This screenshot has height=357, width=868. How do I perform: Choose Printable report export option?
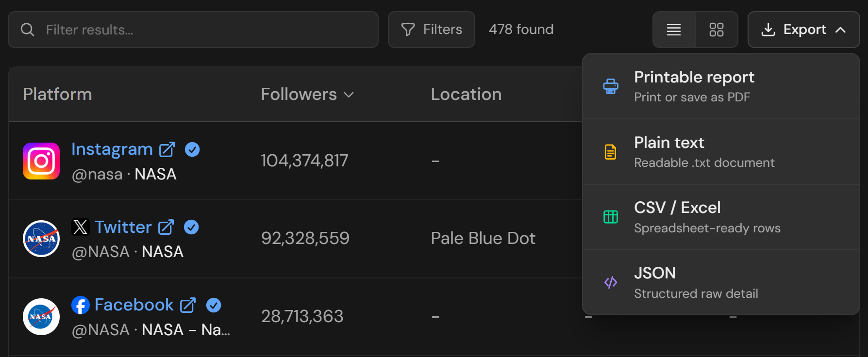721,86
